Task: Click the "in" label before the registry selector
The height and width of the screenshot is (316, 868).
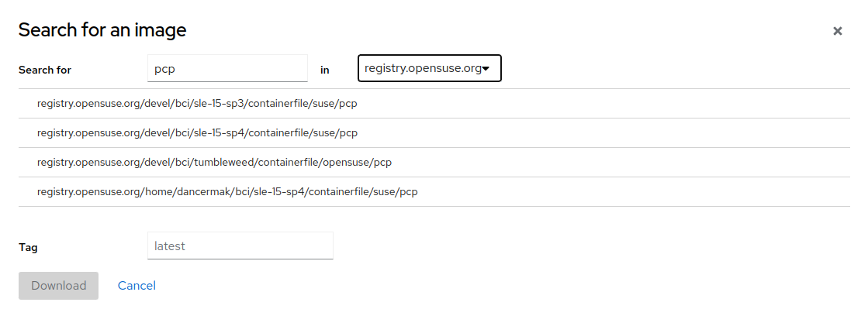Action: click(325, 70)
